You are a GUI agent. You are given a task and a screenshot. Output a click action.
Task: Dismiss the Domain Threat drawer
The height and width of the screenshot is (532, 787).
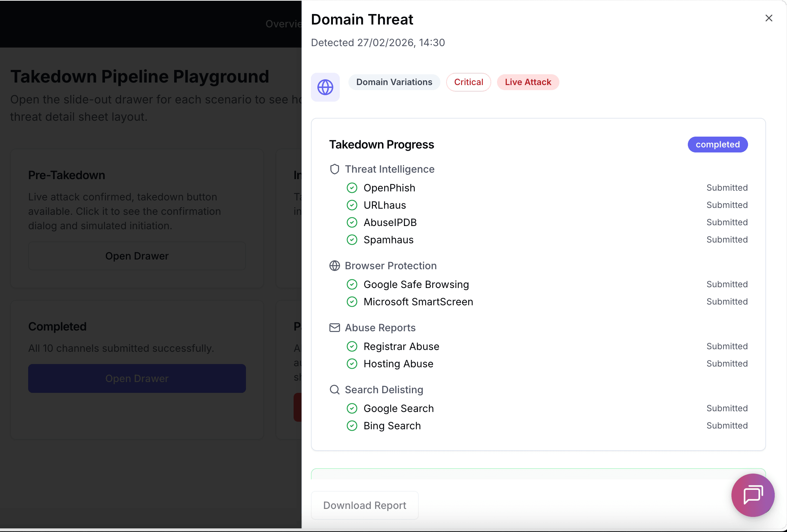click(x=769, y=18)
